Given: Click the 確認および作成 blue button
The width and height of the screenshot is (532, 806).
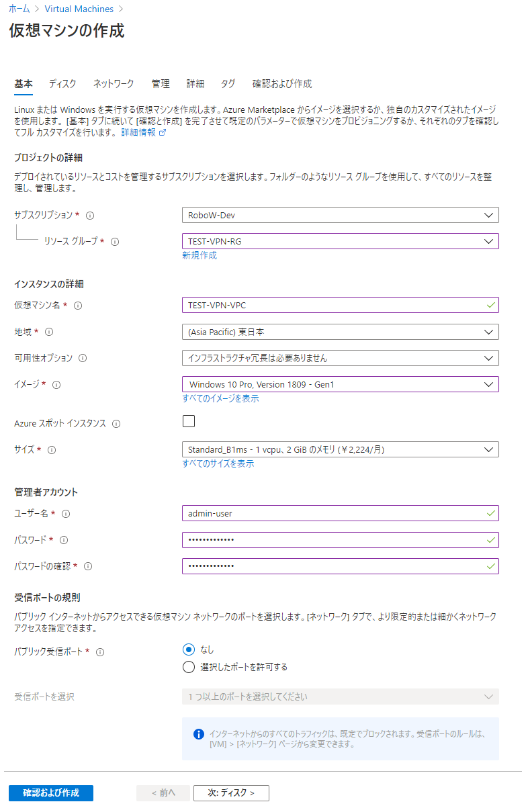Looking at the screenshot, I should coord(51,793).
